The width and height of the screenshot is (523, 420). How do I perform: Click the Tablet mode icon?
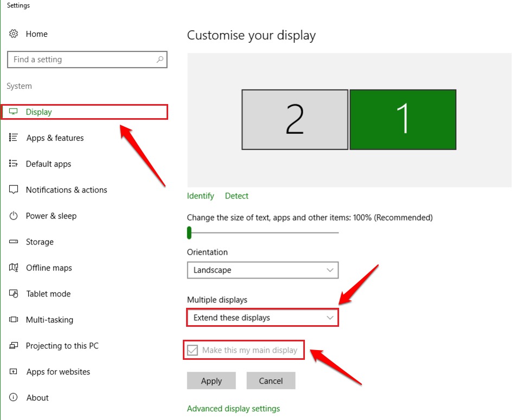pyautogui.click(x=14, y=293)
